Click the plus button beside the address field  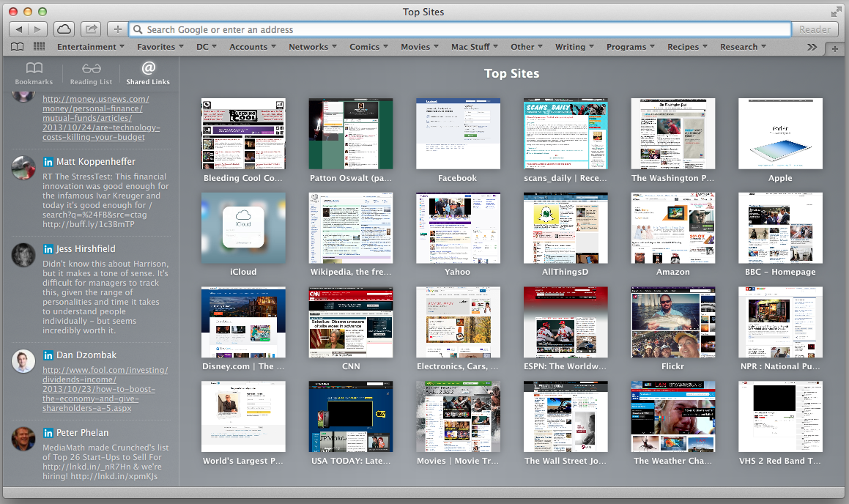coord(117,29)
